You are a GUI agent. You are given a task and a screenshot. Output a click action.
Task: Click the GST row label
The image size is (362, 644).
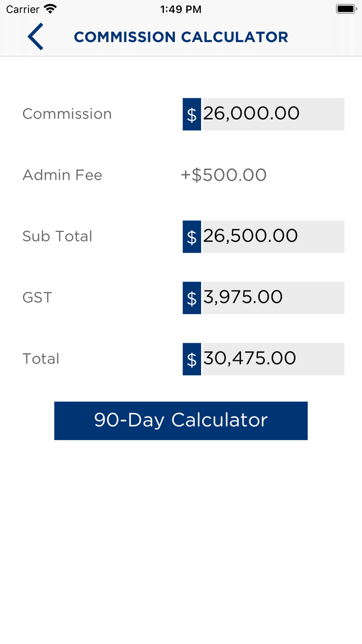(36, 298)
